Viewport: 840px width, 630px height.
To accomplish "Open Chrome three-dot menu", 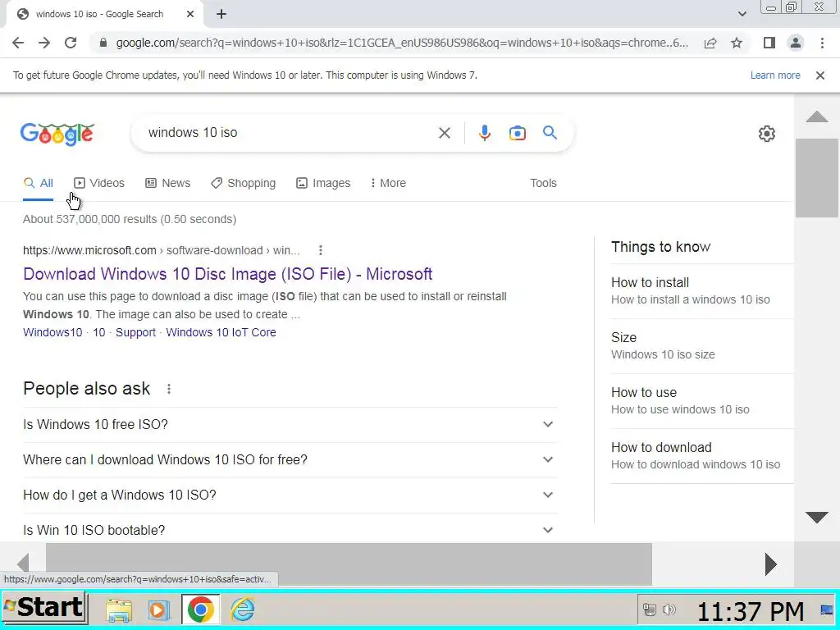I will 822,43.
